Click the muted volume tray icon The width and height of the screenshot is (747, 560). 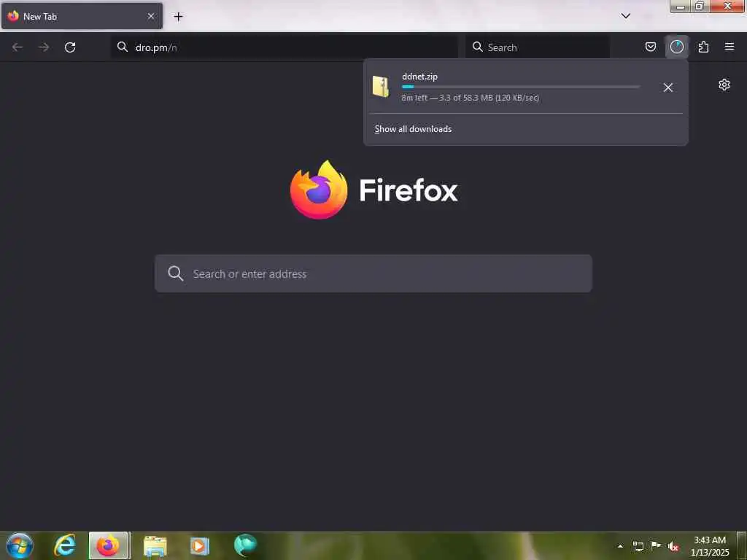[673, 546]
